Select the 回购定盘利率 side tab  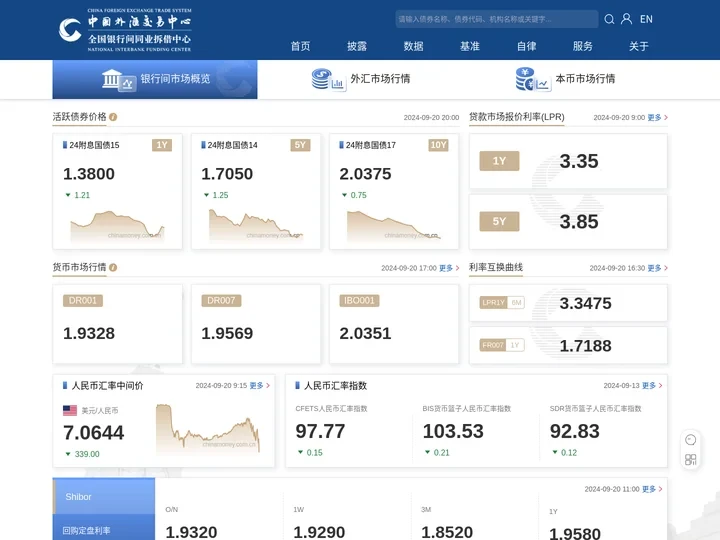[104, 528]
